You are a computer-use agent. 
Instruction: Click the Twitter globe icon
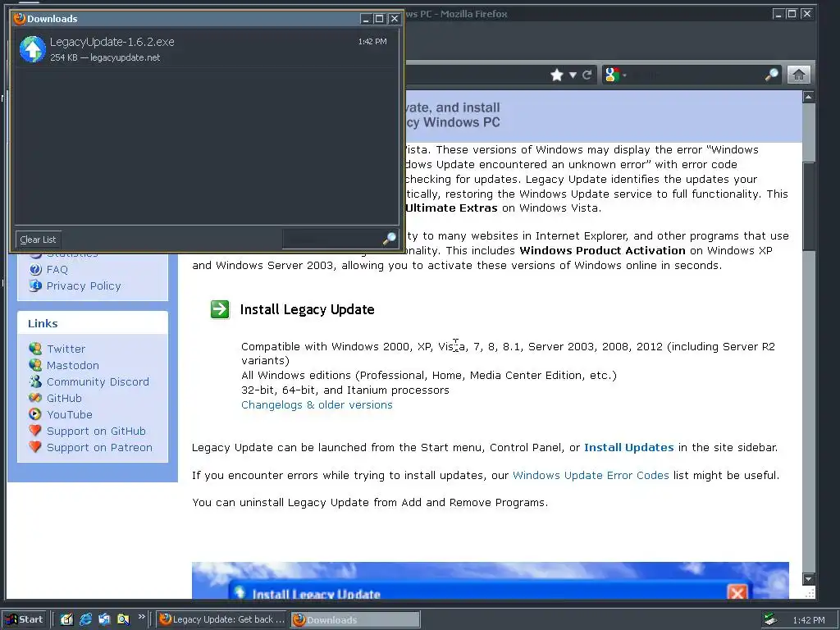(35, 349)
